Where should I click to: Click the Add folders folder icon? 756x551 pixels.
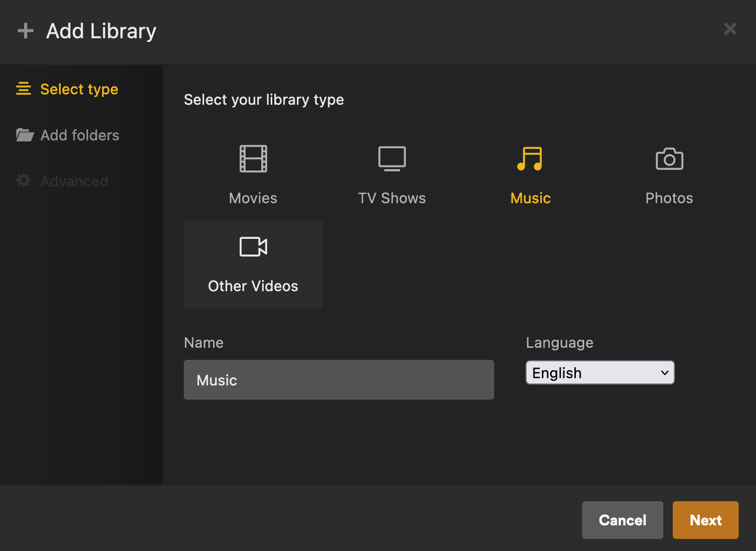(25, 135)
